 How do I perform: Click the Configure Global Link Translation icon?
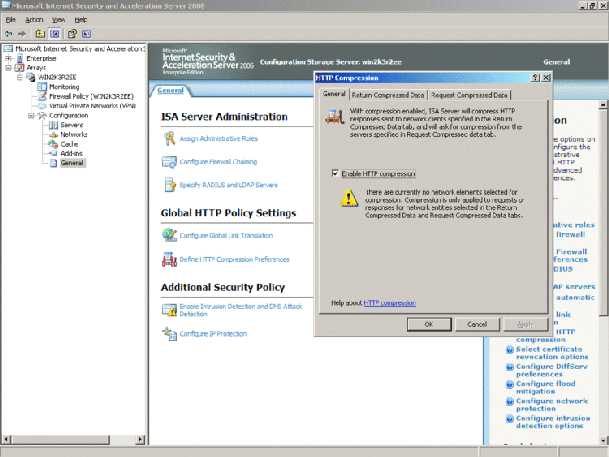click(169, 235)
